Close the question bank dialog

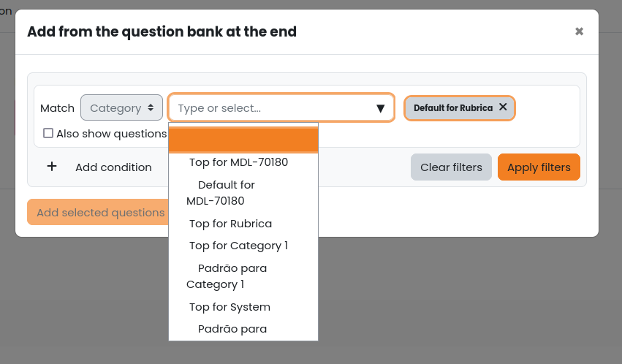[579, 31]
